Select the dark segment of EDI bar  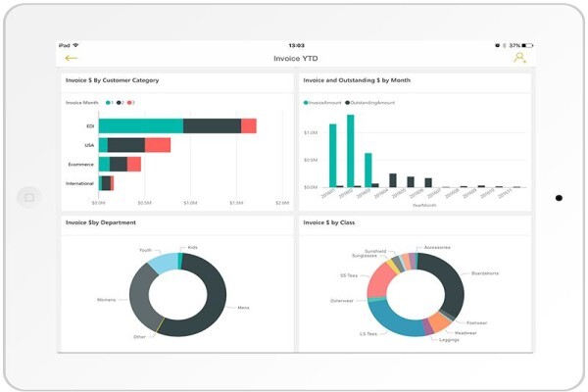pos(213,125)
